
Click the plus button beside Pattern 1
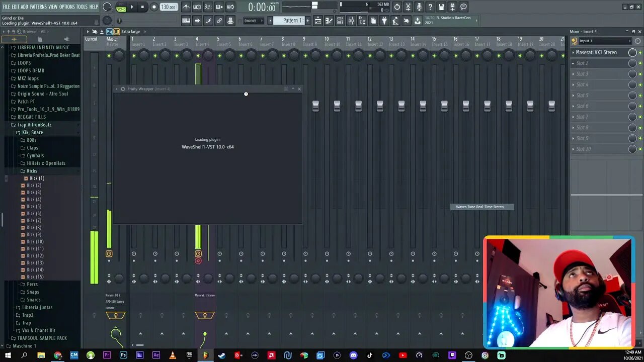pyautogui.click(x=307, y=21)
